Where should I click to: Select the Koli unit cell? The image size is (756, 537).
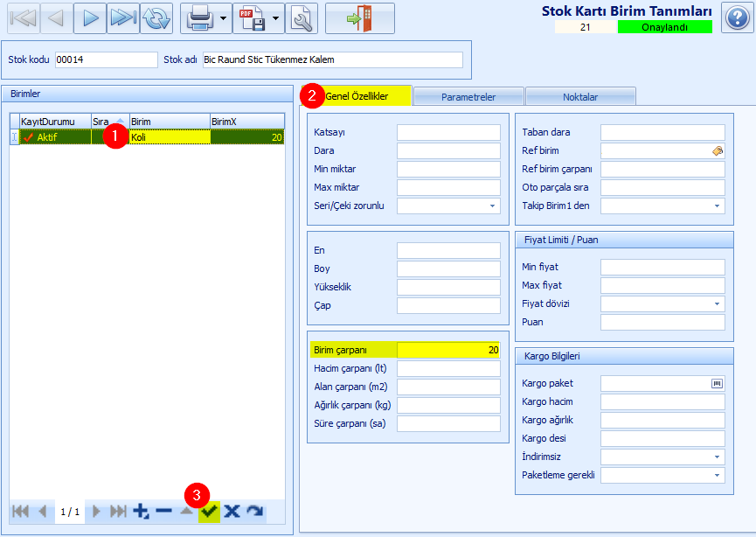pos(170,137)
